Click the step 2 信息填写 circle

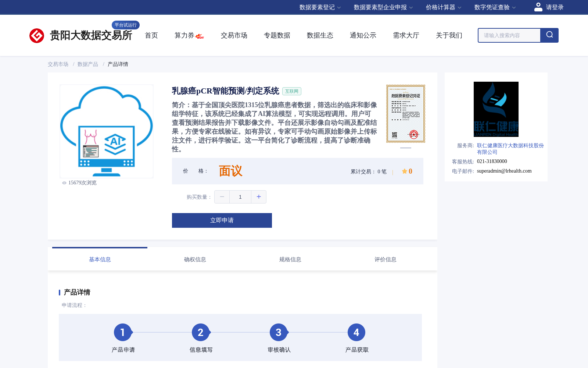pyautogui.click(x=201, y=332)
